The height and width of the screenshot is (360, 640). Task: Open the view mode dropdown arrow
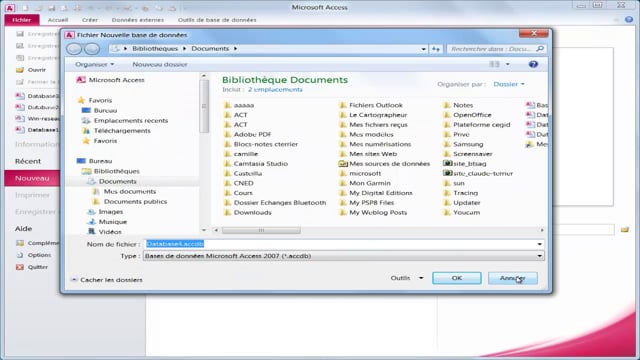point(507,64)
